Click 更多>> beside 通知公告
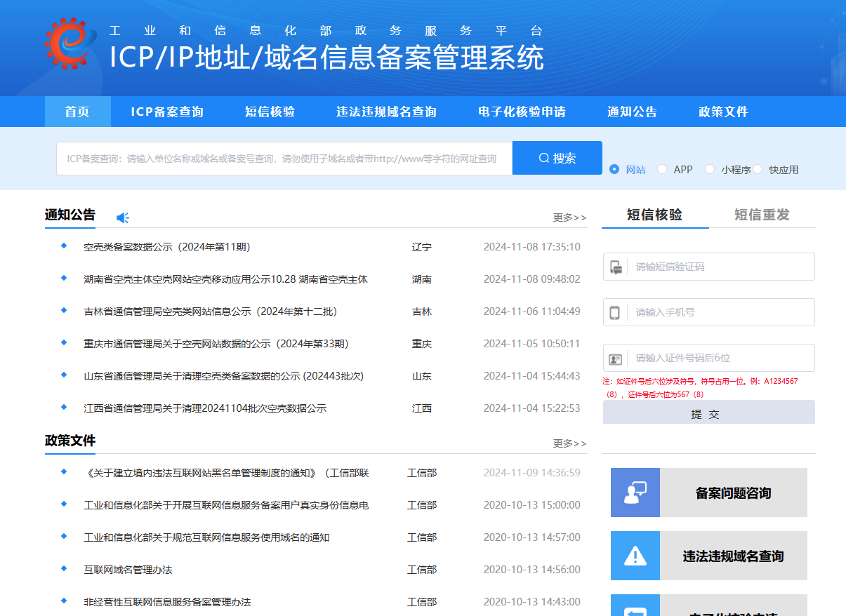The height and width of the screenshot is (616, 846). [x=569, y=217]
